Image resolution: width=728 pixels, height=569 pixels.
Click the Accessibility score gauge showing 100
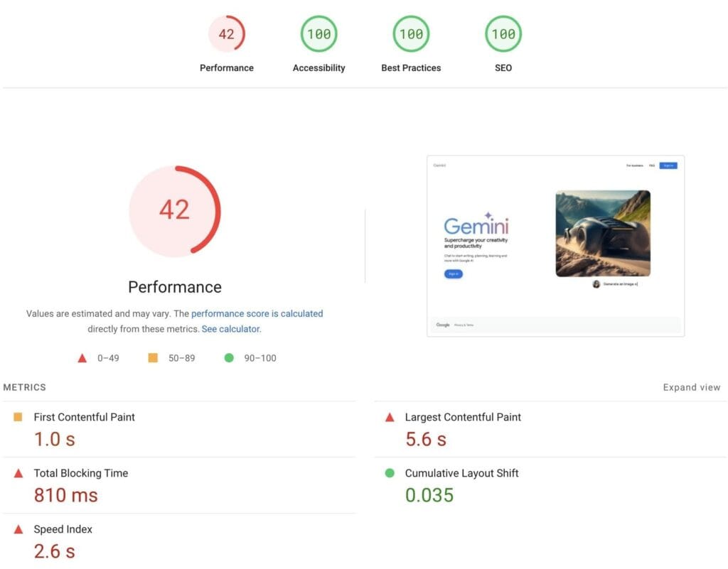coord(319,33)
